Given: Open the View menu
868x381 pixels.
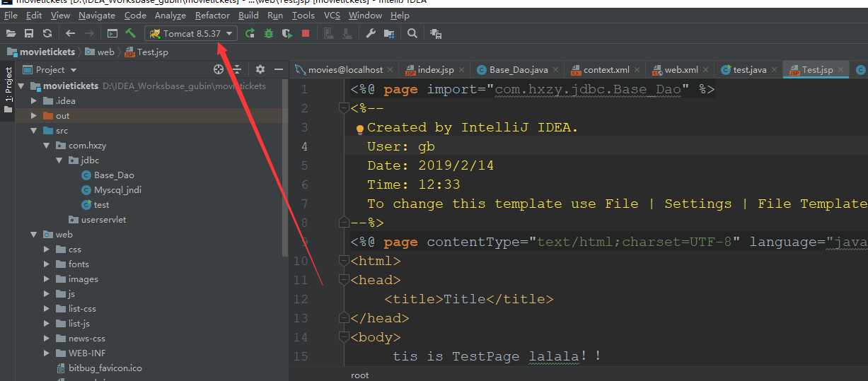Looking at the screenshot, I should (61, 15).
